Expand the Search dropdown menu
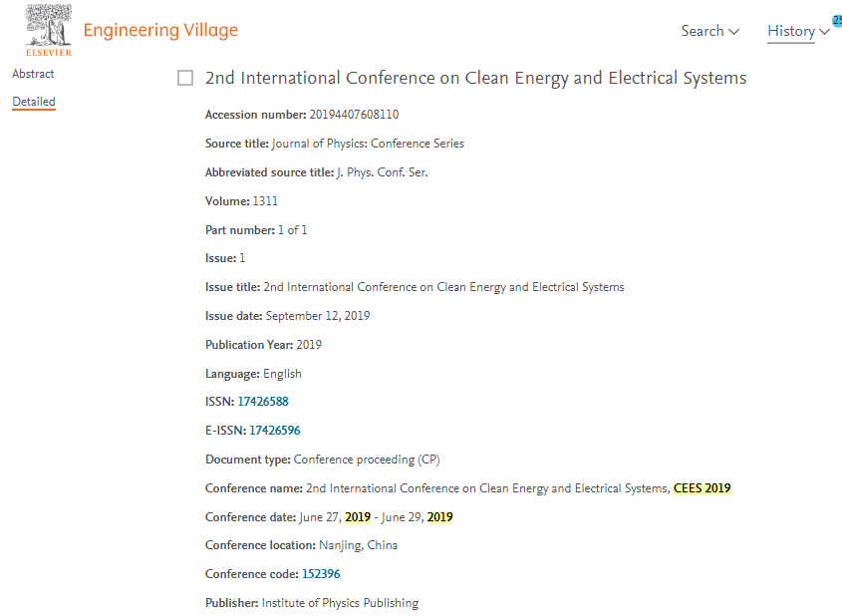Screen dimensions: 842x616 pyautogui.click(x=709, y=31)
